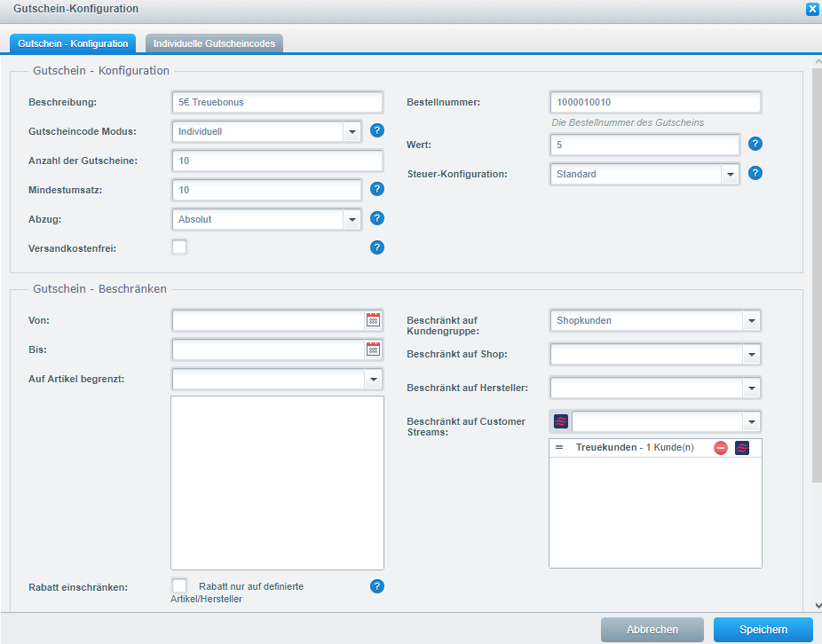Focus the Beschreibung text field

pos(277,102)
